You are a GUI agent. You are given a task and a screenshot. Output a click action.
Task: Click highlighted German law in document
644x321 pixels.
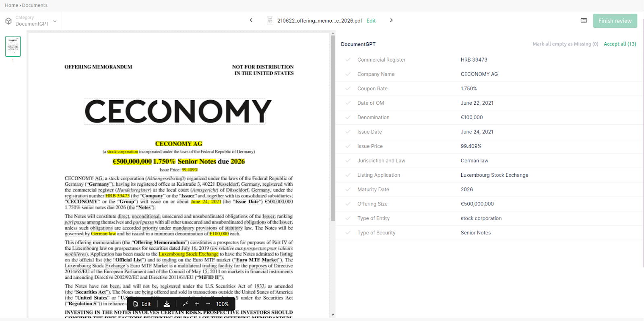(x=103, y=234)
